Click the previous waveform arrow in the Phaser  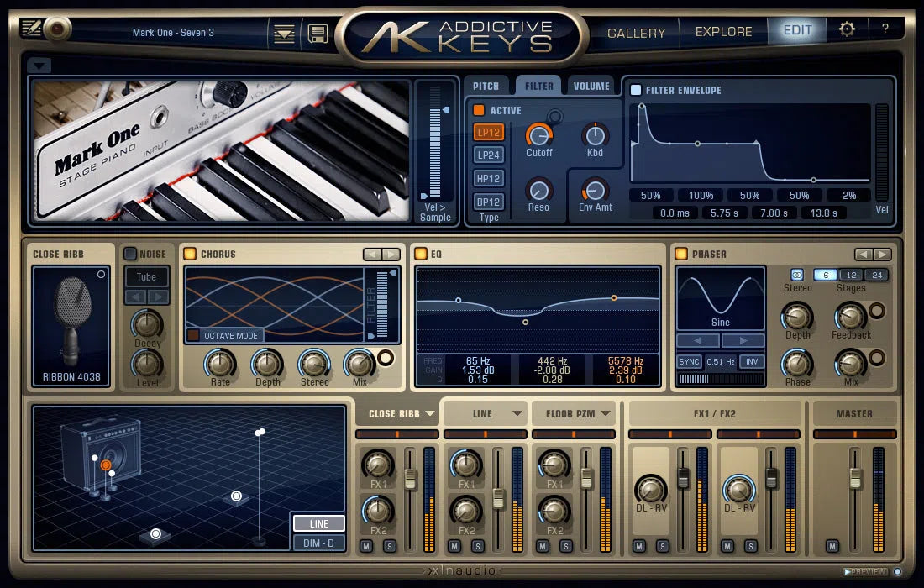pyautogui.click(x=698, y=339)
